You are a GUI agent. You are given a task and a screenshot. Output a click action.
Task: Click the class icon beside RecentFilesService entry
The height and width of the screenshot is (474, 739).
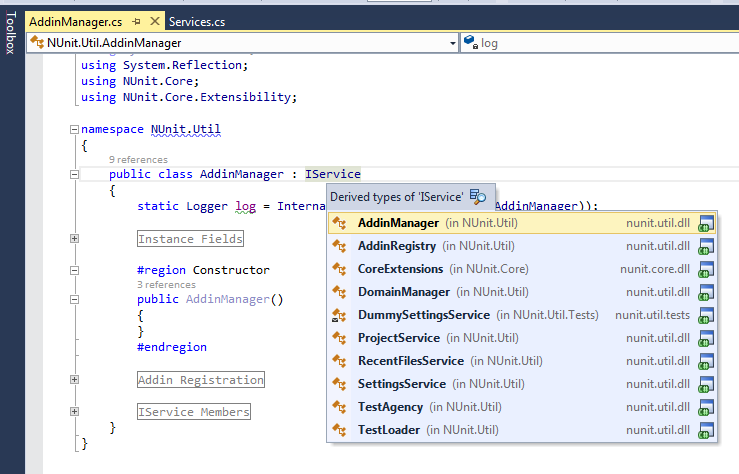pyautogui.click(x=339, y=361)
